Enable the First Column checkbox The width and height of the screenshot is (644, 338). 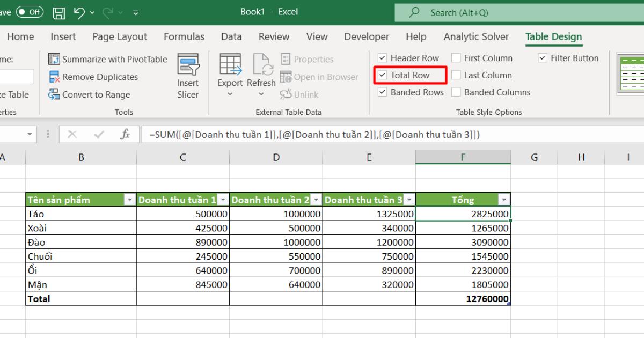(x=456, y=58)
